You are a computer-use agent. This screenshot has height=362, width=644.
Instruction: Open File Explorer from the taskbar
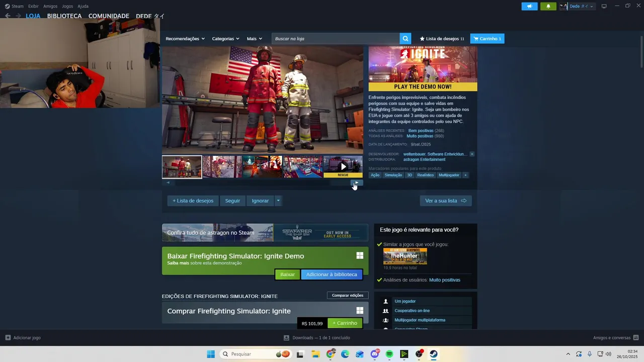point(315,354)
